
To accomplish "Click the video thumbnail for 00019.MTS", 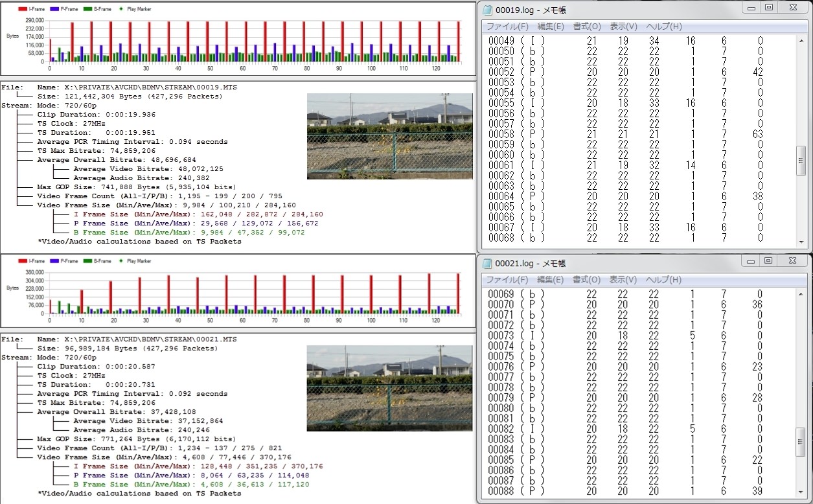I will coord(389,136).
